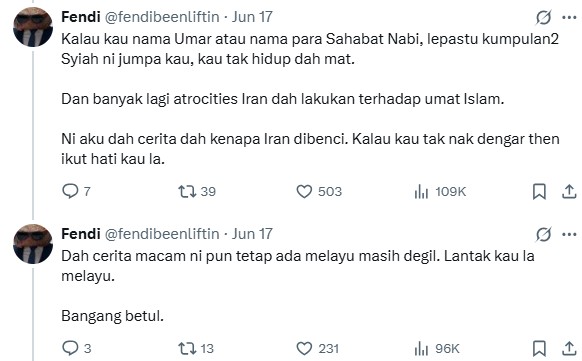
Task: Share the first tweet
Action: click(x=569, y=191)
